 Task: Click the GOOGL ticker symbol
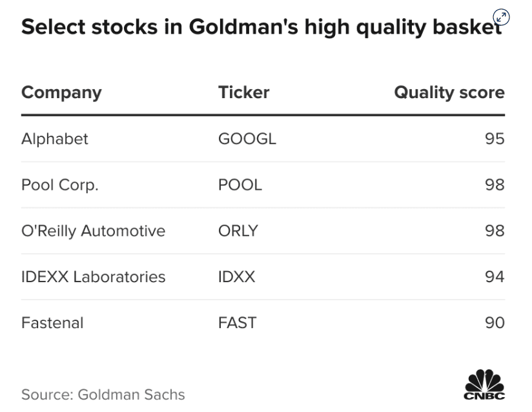coord(247,139)
